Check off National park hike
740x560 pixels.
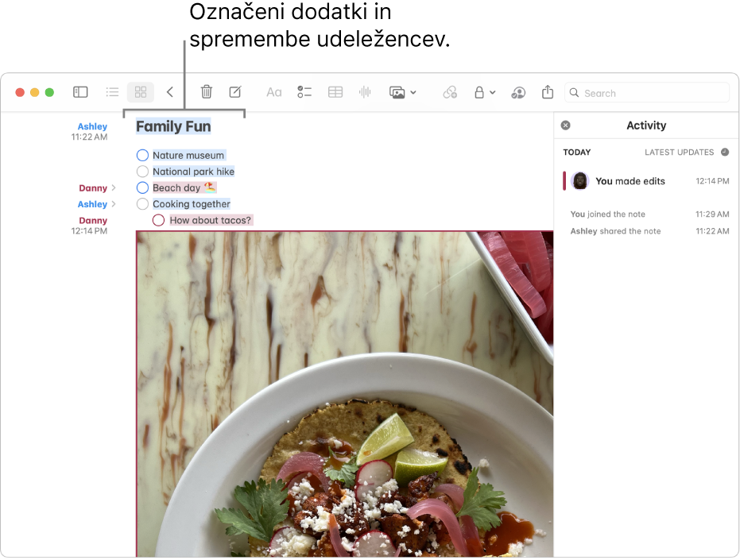pyautogui.click(x=142, y=172)
